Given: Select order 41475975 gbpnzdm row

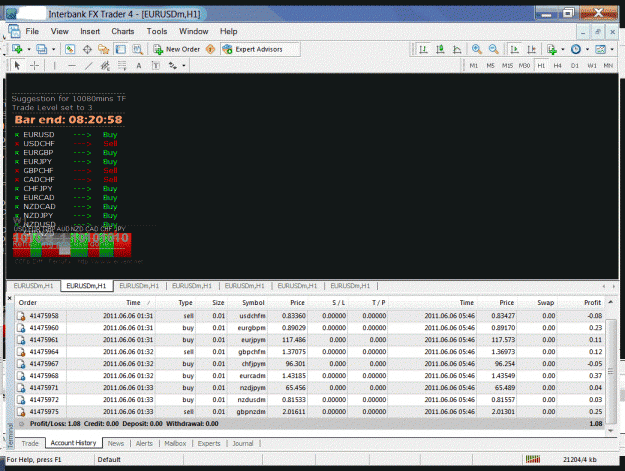Looking at the screenshot, I should [310, 412].
